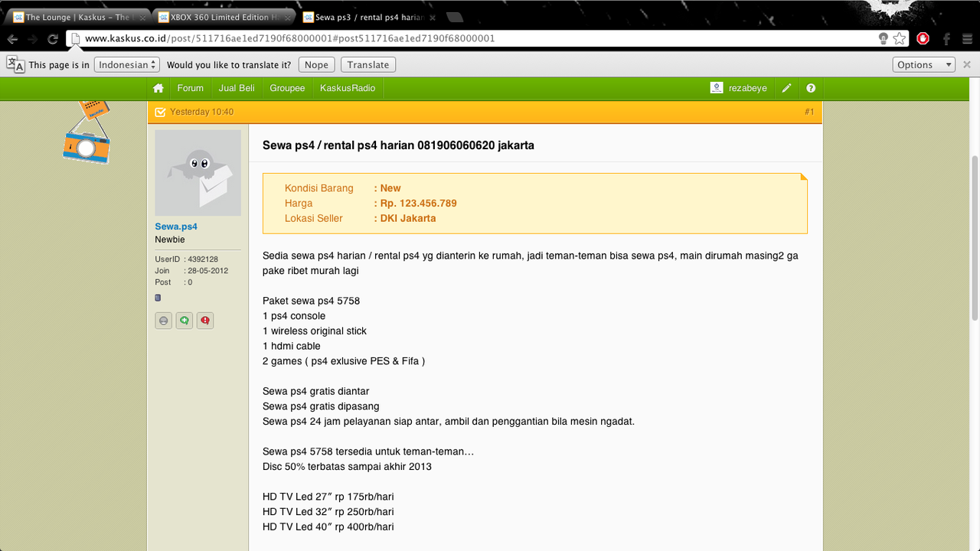Click the translate icon in the translate bar
Image resolution: width=980 pixels, height=551 pixels.
coord(15,64)
